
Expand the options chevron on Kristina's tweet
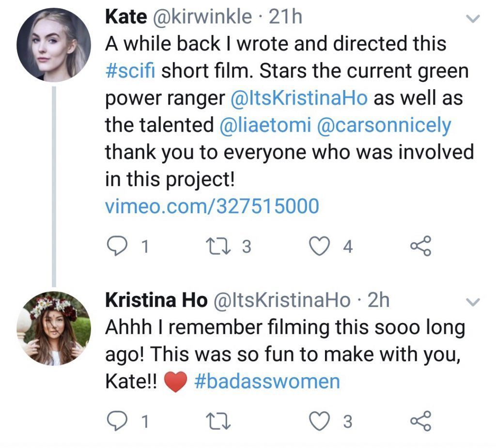click(x=473, y=302)
